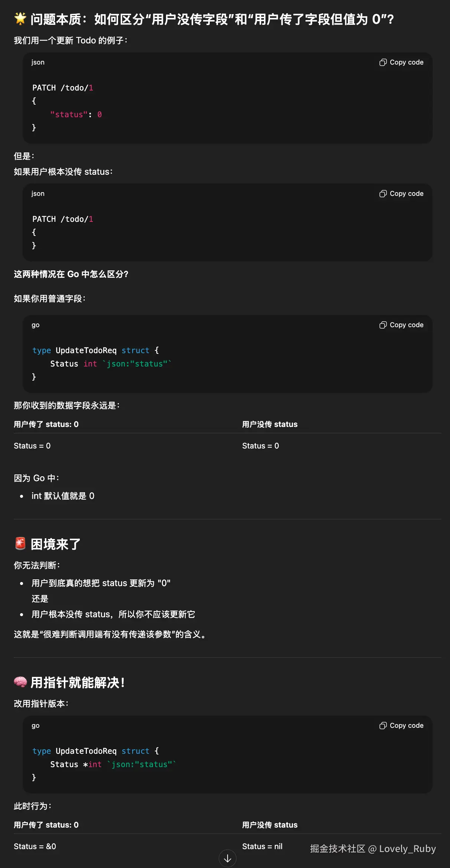This screenshot has width=450, height=868.
Task: Click the duplicate-pages icon in the last code header
Action: [x=383, y=725]
